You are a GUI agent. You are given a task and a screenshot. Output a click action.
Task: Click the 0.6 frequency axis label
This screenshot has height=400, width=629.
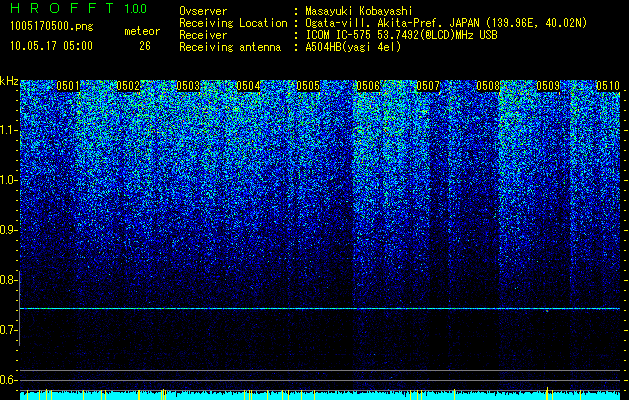(8, 380)
